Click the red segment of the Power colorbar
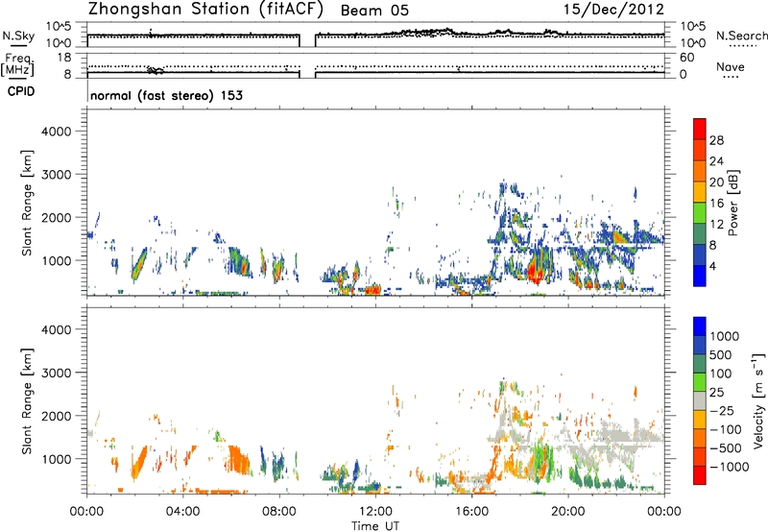 [x=700, y=129]
